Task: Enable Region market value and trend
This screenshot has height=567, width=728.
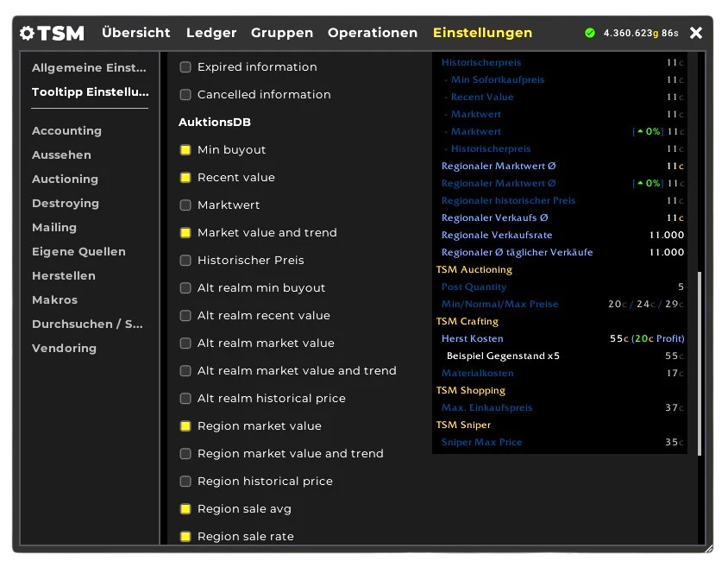Action: click(185, 454)
